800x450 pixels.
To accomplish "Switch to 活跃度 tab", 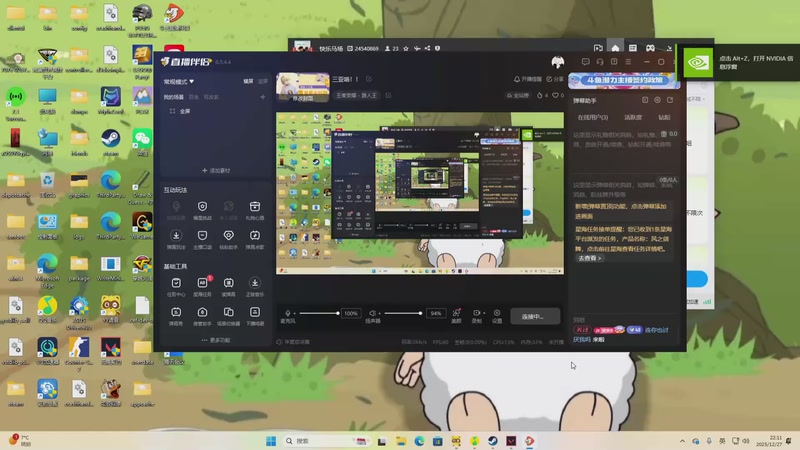I will (633, 117).
